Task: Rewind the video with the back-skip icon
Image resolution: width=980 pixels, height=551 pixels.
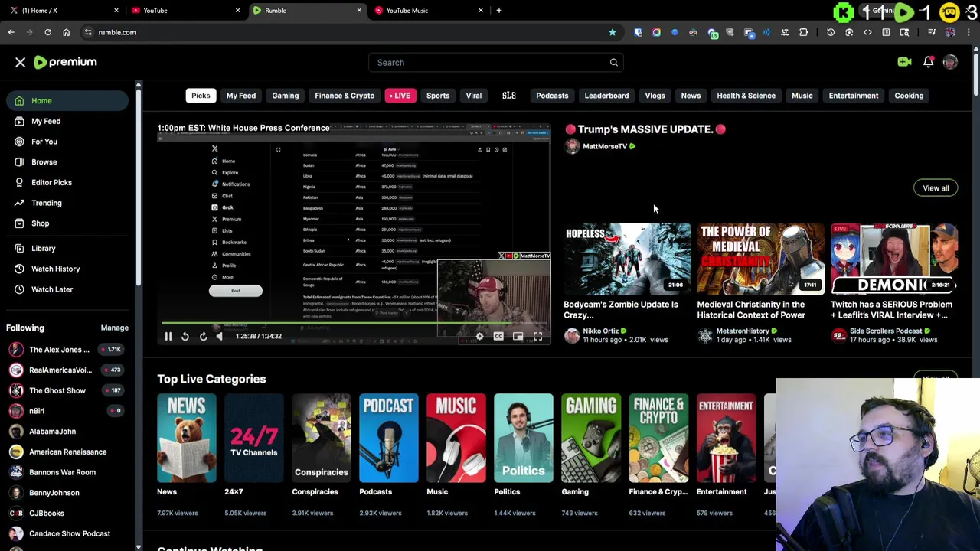Action: 185,336
